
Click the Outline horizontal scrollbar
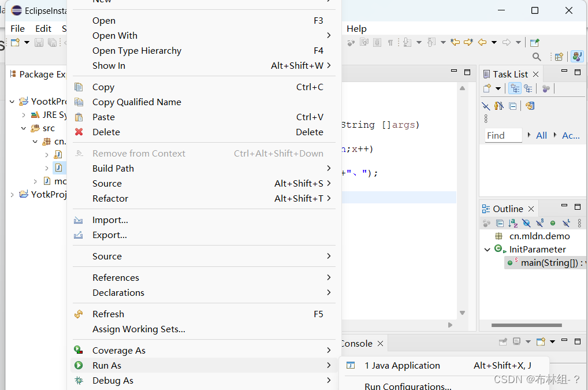coord(527,325)
